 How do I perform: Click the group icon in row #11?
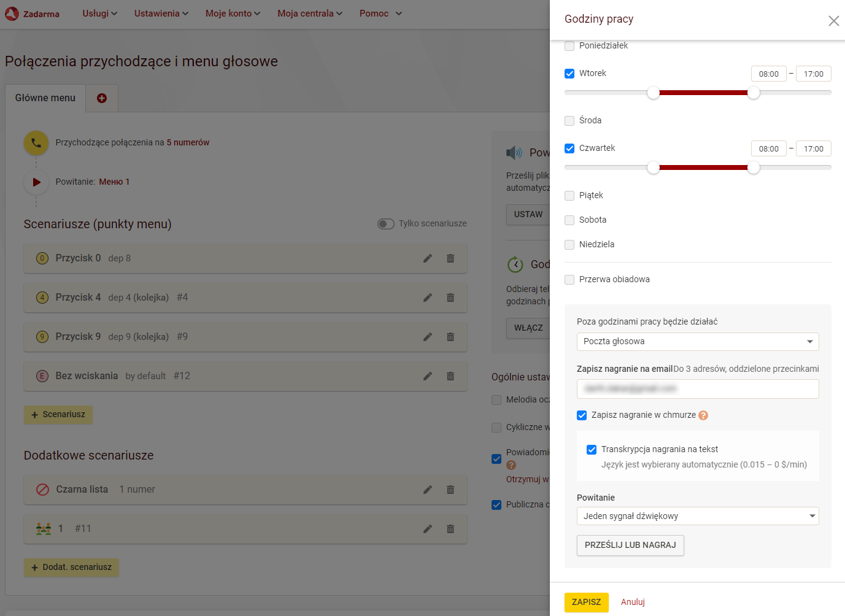click(44, 529)
